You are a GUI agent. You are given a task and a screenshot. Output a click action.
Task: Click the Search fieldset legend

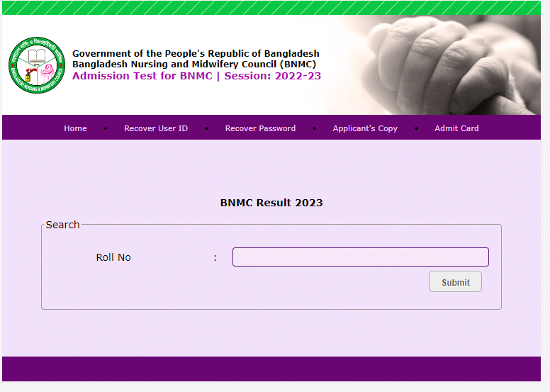coord(63,225)
